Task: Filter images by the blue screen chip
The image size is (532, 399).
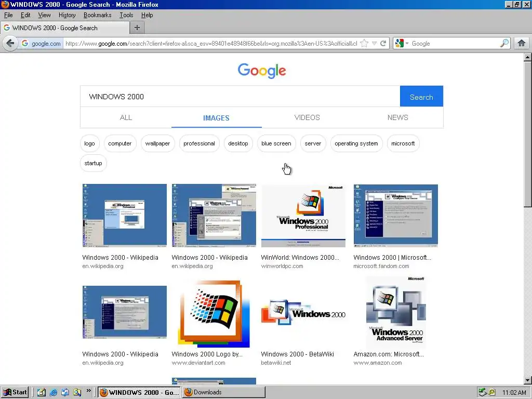Action: tap(276, 143)
